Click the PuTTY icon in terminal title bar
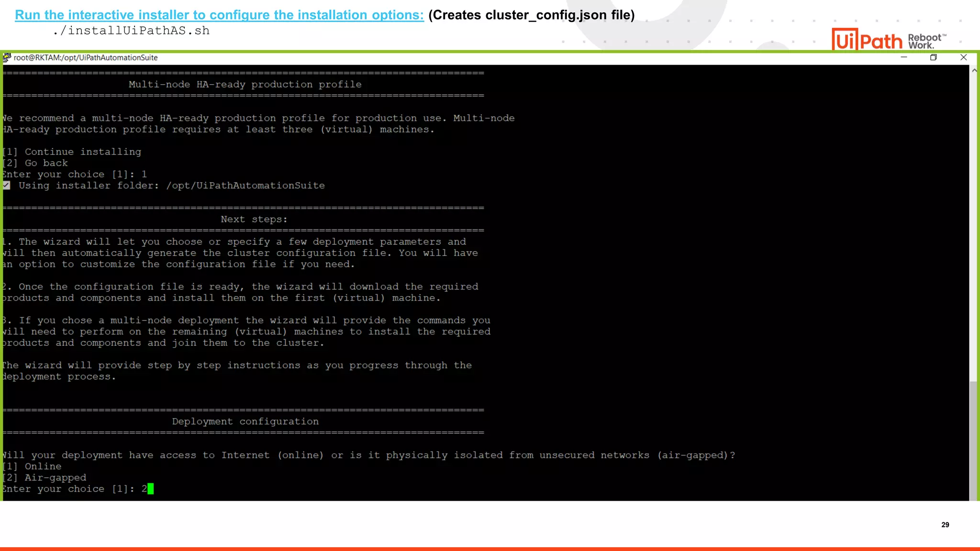Screen dimensions: 980x551 pos(7,57)
